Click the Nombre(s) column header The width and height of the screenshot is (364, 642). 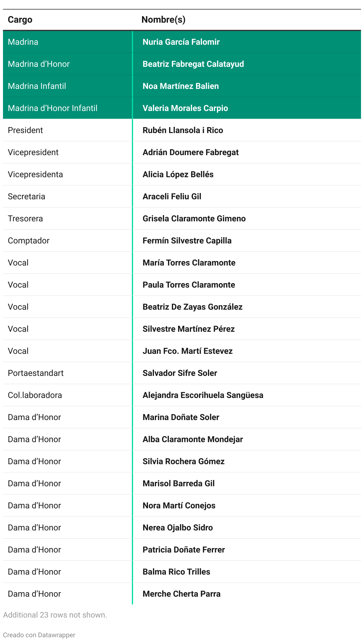(x=163, y=20)
